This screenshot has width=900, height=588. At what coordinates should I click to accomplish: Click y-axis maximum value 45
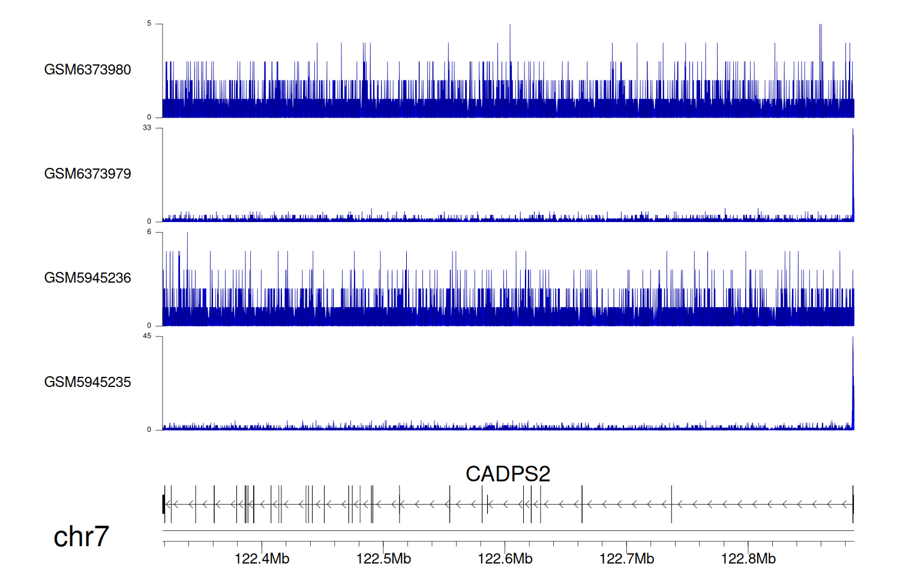(147, 336)
